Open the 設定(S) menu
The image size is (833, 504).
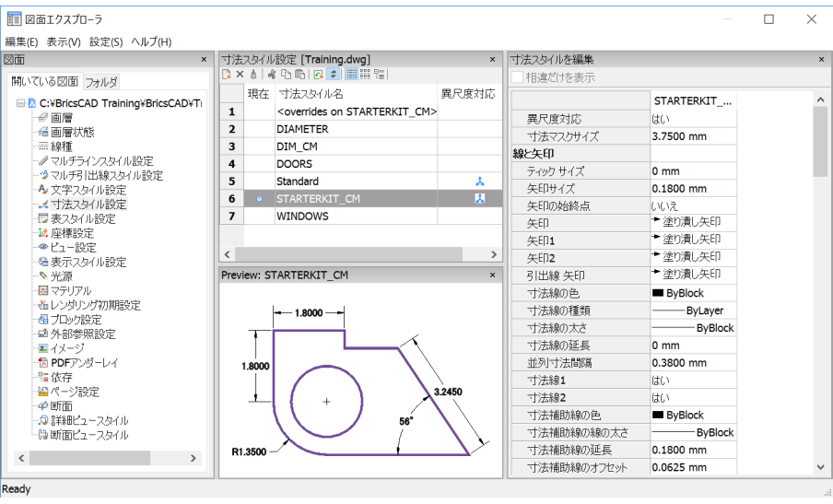106,42
